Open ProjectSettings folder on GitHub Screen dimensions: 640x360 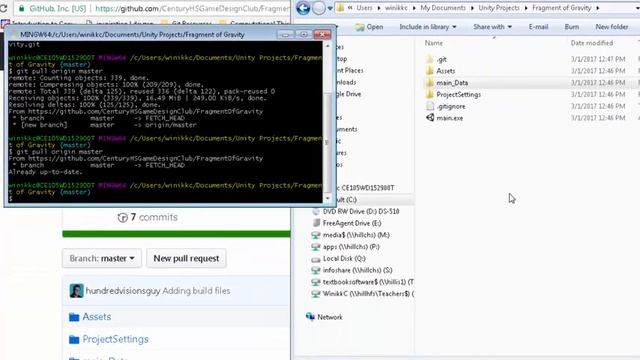pyautogui.click(x=116, y=339)
